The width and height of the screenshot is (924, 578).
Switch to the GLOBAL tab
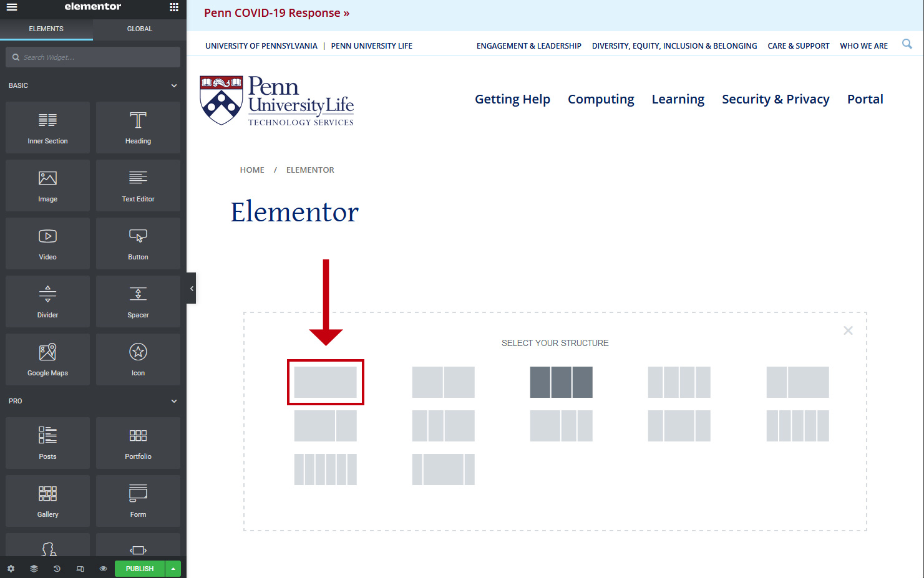[140, 29]
